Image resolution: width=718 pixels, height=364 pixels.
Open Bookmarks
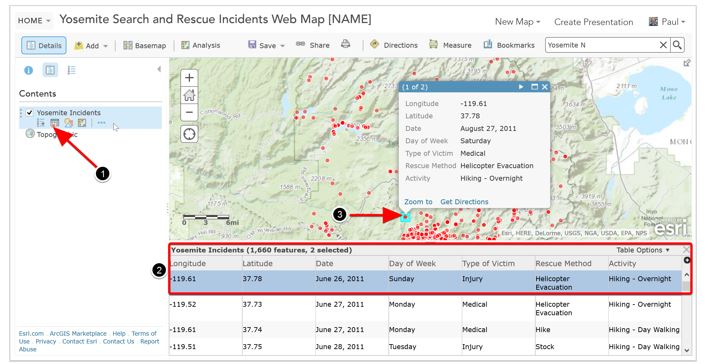coord(509,45)
